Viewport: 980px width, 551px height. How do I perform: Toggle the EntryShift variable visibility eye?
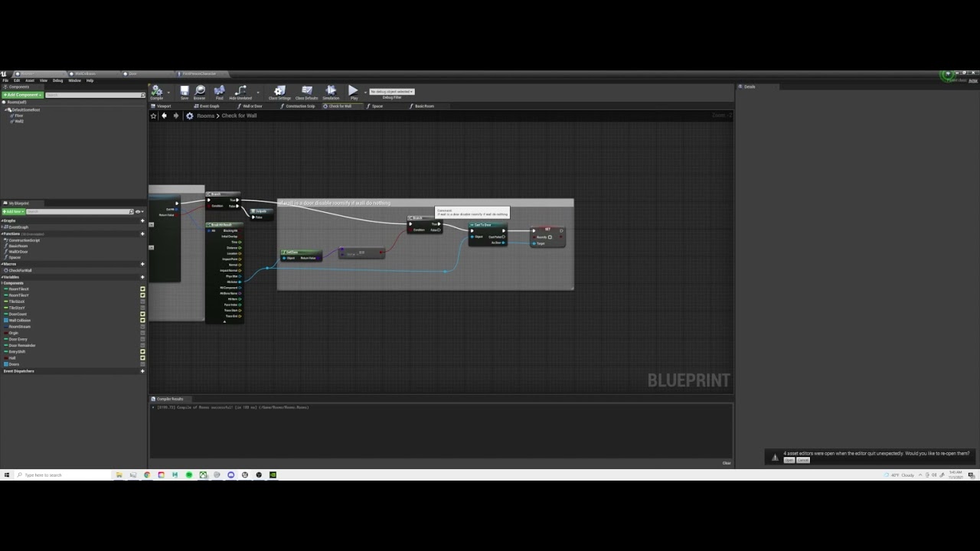pyautogui.click(x=142, y=351)
